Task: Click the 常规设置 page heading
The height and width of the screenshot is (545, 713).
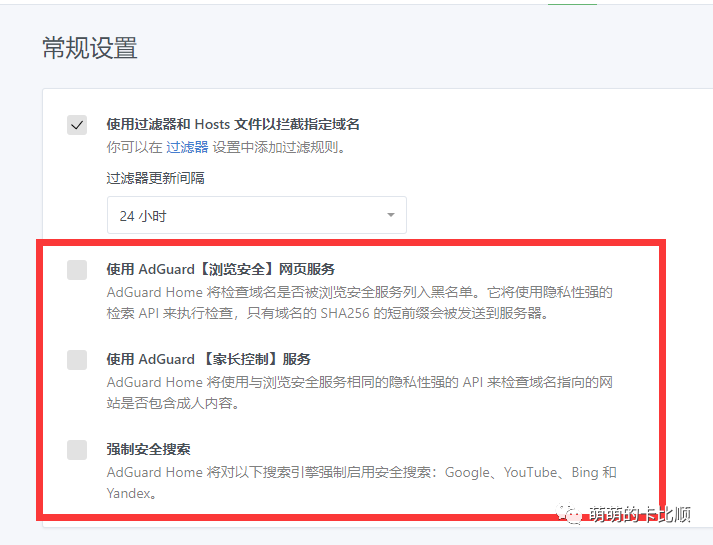Action: [90, 48]
